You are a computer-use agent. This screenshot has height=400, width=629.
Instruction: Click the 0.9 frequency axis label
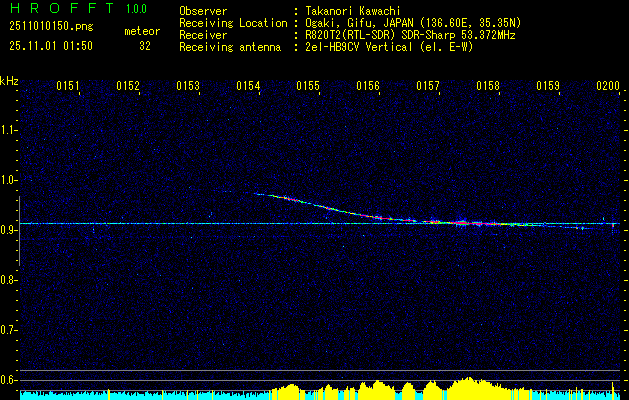tap(9, 230)
